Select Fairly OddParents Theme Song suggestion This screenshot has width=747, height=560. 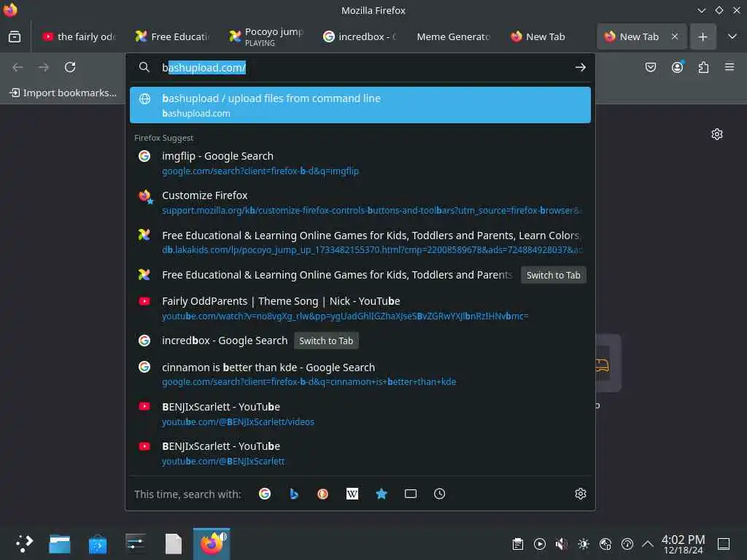point(360,308)
